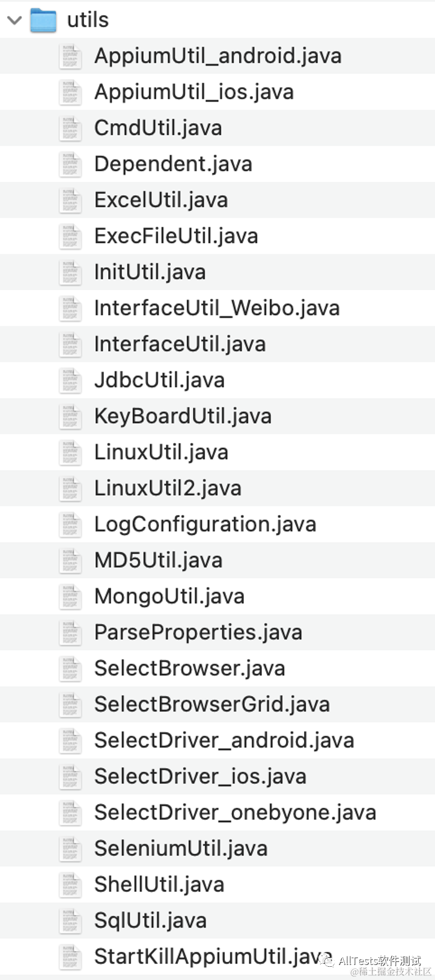Viewport: 435px width, 980px height.
Task: Select the SeleniumUtil.java file
Action: (180, 849)
